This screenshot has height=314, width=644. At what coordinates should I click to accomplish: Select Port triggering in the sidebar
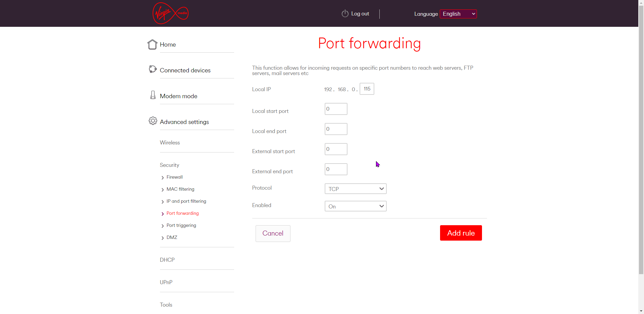click(x=181, y=225)
